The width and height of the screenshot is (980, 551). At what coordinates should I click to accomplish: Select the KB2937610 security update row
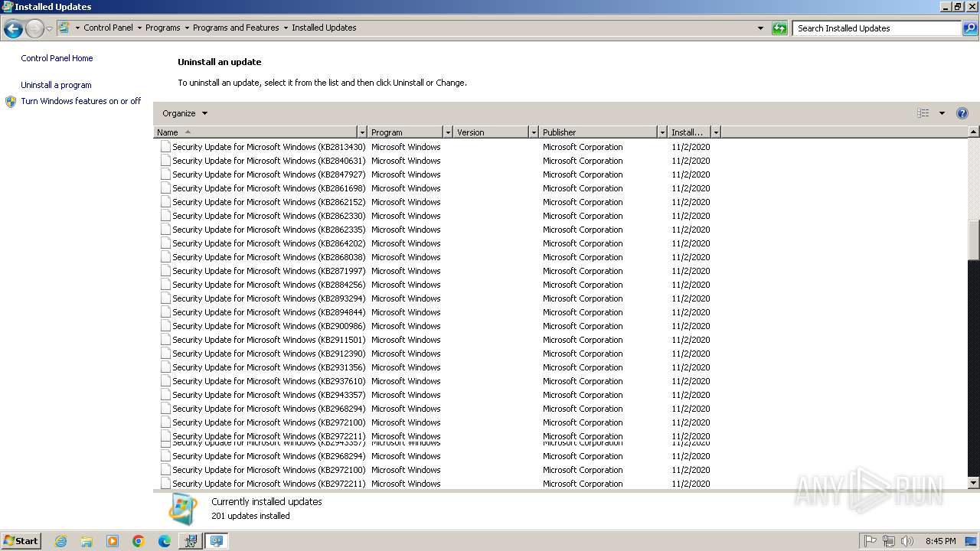point(435,381)
